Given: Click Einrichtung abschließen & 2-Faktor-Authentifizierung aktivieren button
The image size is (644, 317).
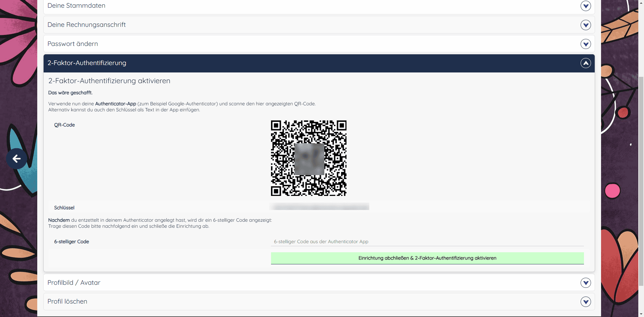Looking at the screenshot, I should pyautogui.click(x=427, y=258).
